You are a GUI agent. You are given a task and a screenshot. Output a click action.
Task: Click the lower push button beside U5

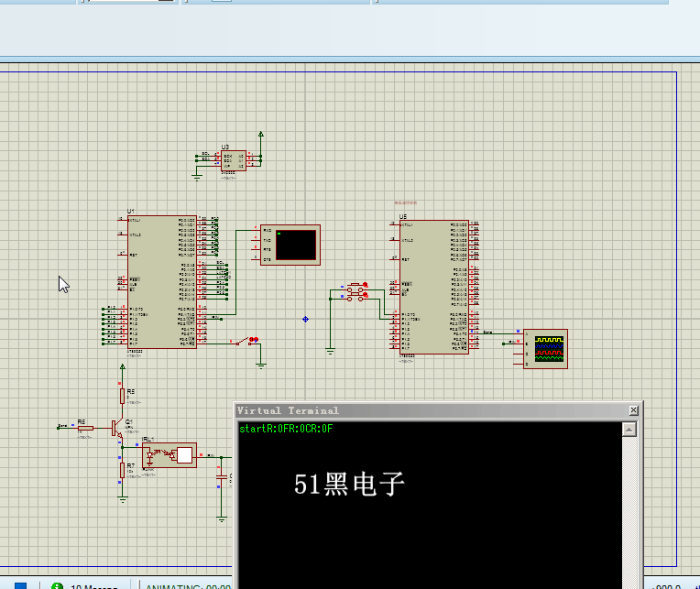coord(355,296)
